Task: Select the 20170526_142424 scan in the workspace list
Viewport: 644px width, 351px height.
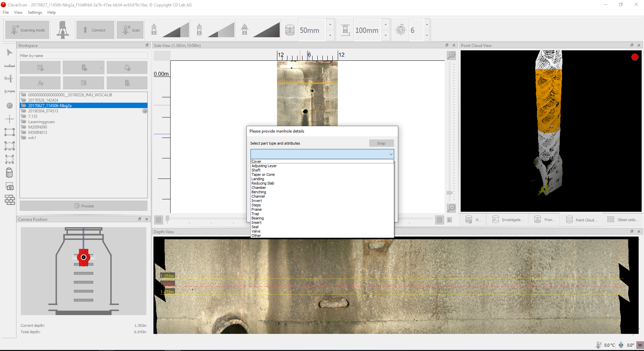Action: tap(43, 100)
